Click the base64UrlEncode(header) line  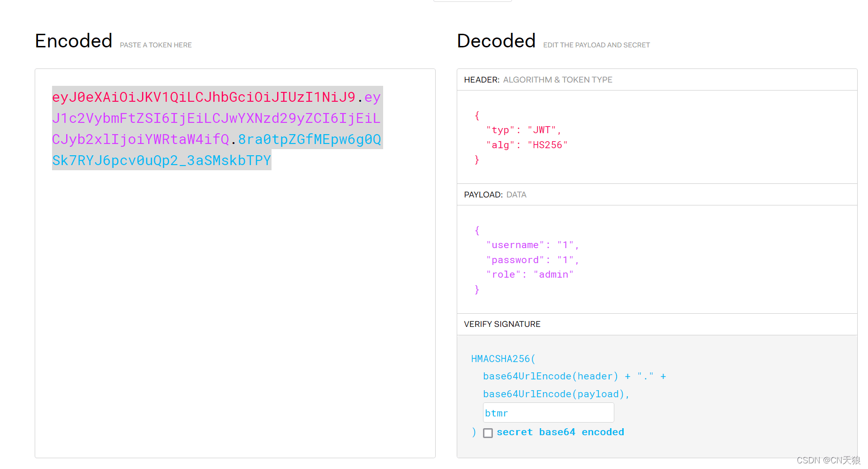(550, 376)
